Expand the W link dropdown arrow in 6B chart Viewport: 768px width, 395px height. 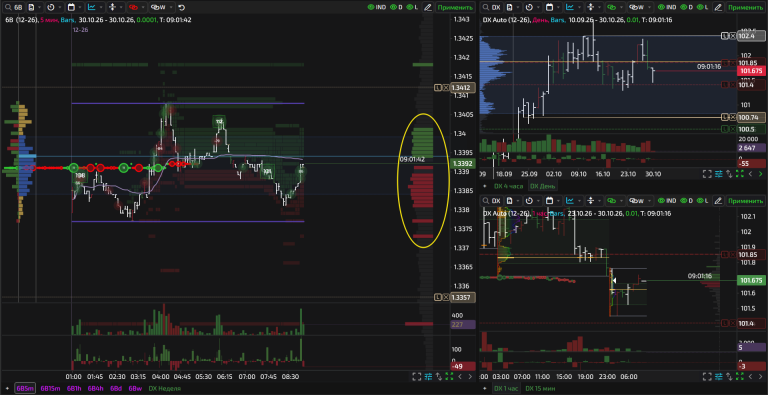coord(170,7)
